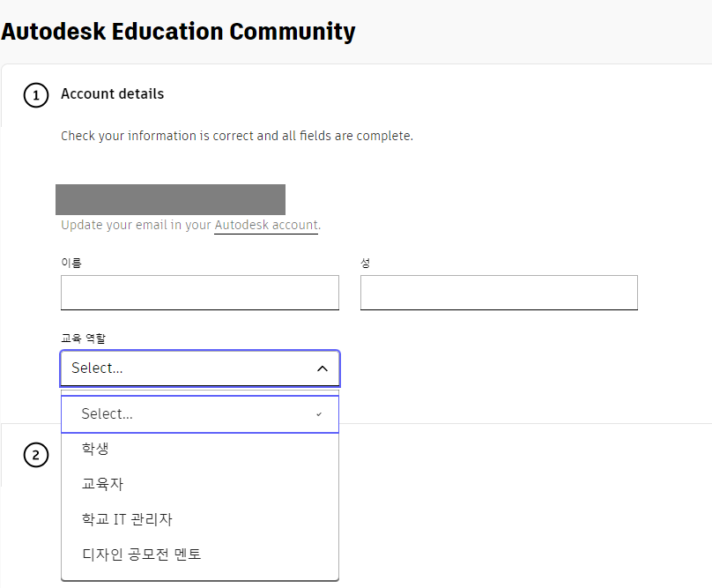Click the chevron arrow in the role dropdown
This screenshot has height=588, width=712.
point(323,368)
